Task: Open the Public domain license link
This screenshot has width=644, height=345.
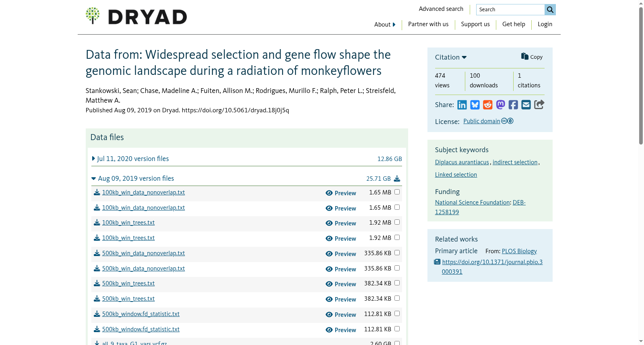Action: click(482, 121)
